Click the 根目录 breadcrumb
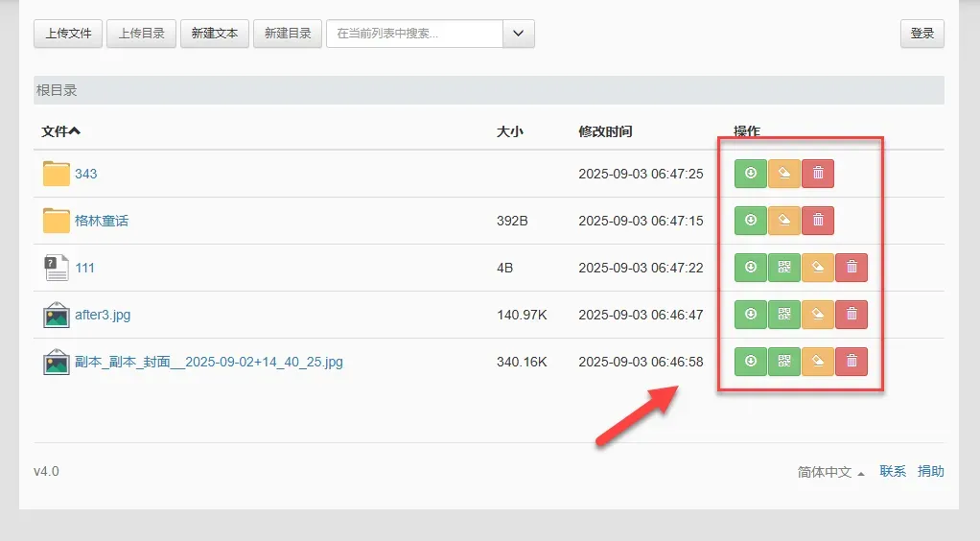The width and height of the screenshot is (980, 541). [x=57, y=90]
